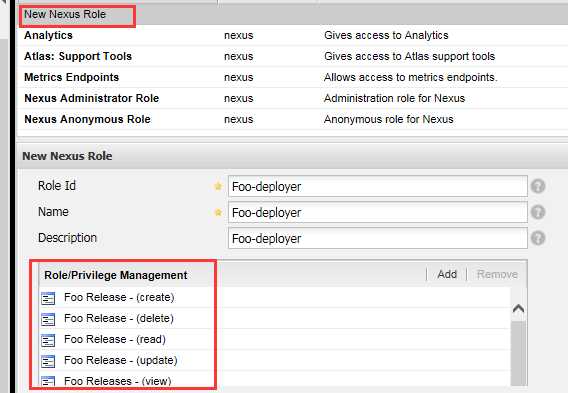Select the Nexus Administrator Role row
Image resolution: width=568 pixels, height=393 pixels.
[293, 98]
